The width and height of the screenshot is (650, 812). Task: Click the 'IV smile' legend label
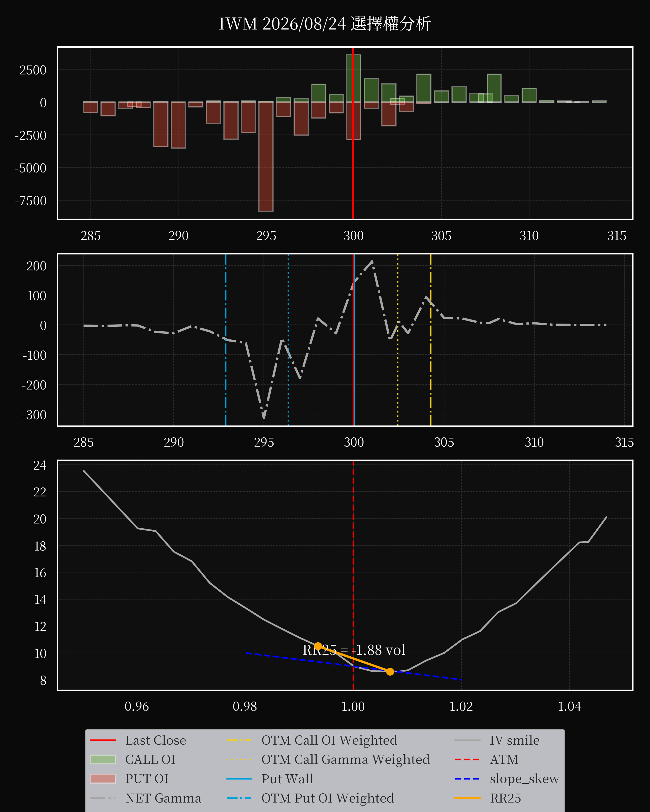pyautogui.click(x=514, y=740)
